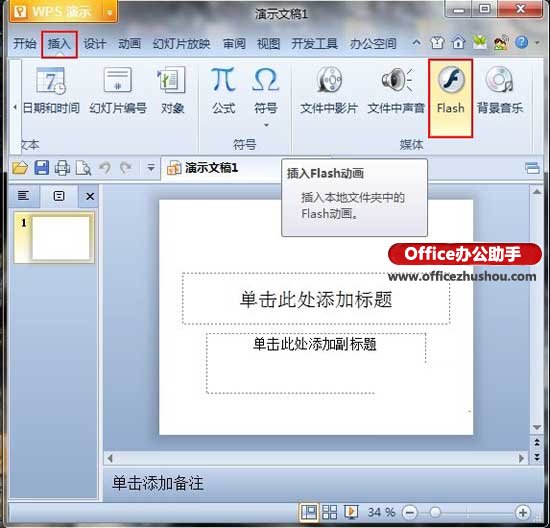Viewport: 550px width, 528px height.
Task: Open quick access toolbar customize dropdown
Action: (x=151, y=168)
